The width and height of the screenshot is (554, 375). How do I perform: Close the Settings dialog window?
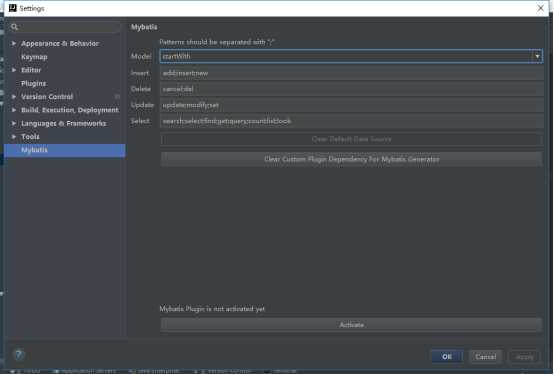(x=540, y=8)
